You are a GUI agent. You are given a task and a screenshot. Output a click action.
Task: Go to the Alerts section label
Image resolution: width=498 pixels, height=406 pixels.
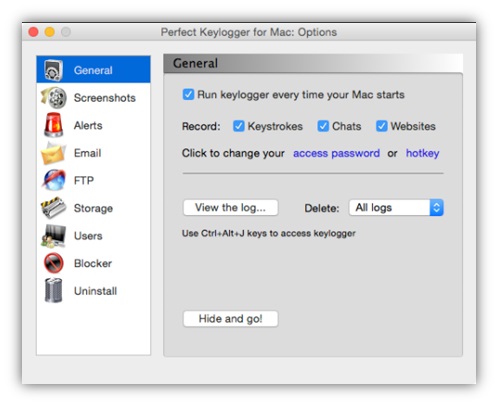point(88,125)
